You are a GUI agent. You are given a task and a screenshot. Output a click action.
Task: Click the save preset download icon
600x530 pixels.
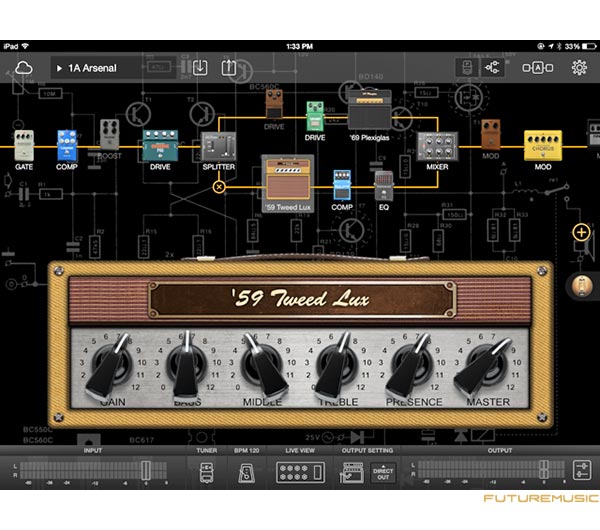coord(200,68)
